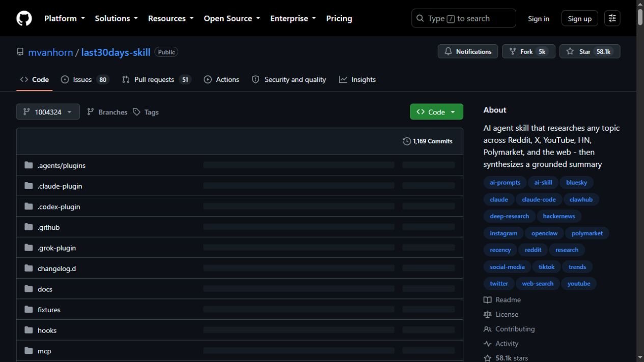
Task: Open the social-media topic tag
Action: click(507, 267)
